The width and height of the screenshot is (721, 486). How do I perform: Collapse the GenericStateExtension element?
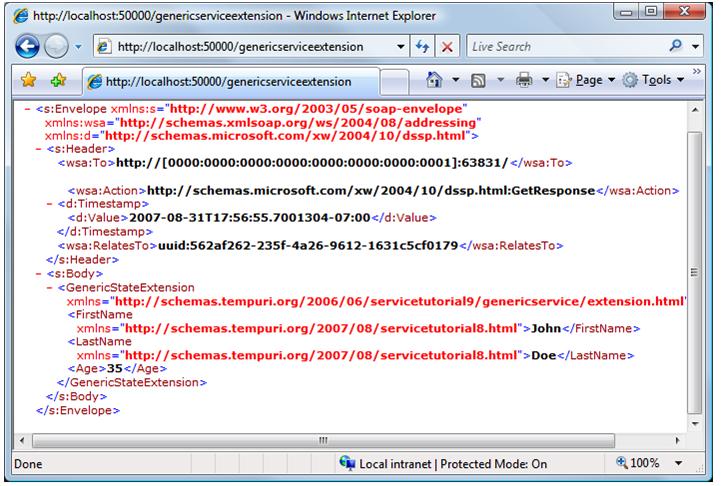pos(49,288)
